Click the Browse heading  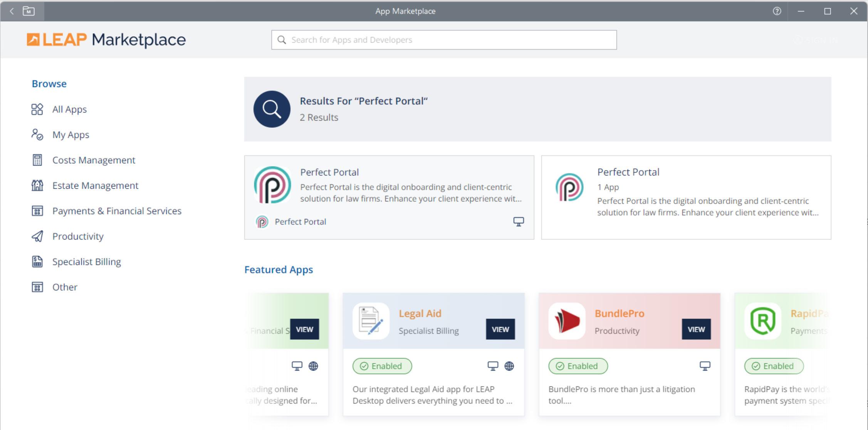click(x=49, y=84)
